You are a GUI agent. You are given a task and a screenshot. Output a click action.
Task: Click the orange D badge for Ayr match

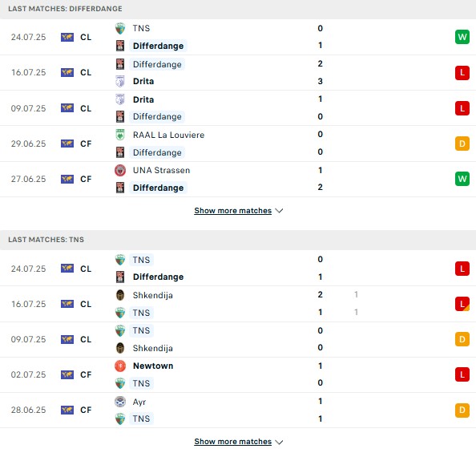pos(462,410)
